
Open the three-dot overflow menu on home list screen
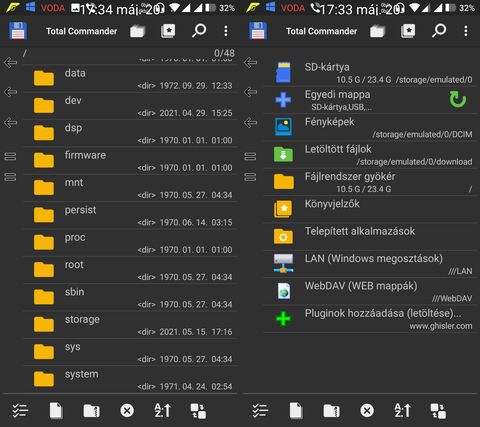pyautogui.click(x=466, y=31)
